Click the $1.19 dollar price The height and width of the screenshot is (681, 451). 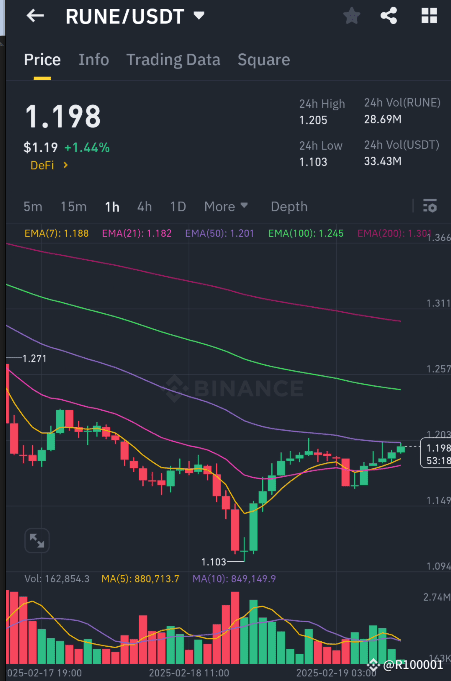40,148
